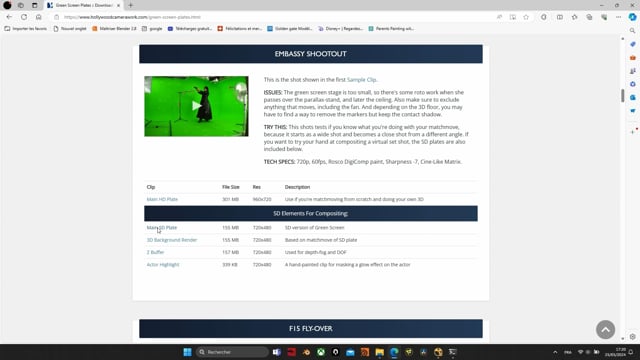Add a sidebar app with plus
The height and width of the screenshot is (360, 640).
coord(633,132)
